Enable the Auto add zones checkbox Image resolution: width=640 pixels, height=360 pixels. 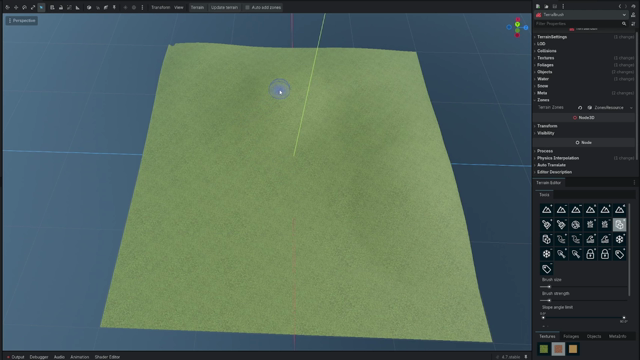247,7
